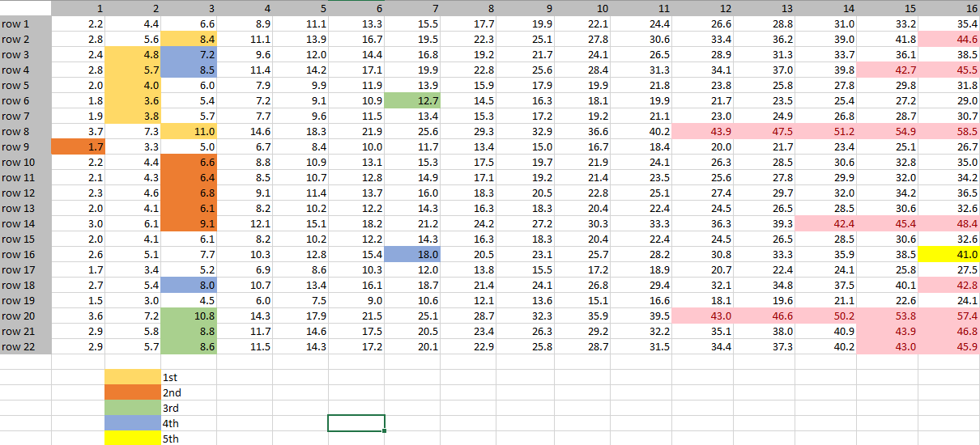980x445 pixels.
Task: Select the 1st legend color swatch cell
Action: click(x=134, y=377)
